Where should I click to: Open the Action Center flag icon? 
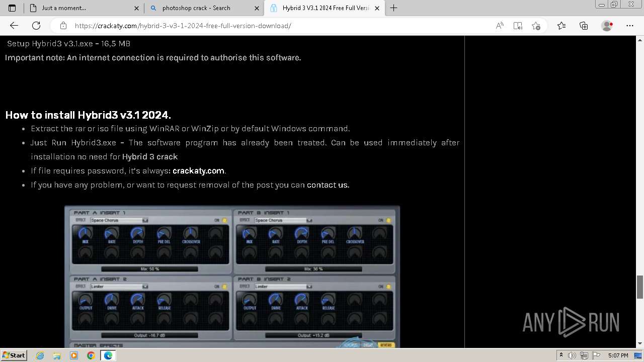[x=596, y=355]
